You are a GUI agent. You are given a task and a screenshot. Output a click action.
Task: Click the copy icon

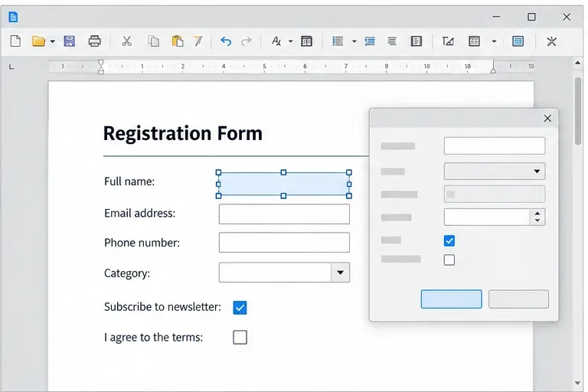point(153,41)
